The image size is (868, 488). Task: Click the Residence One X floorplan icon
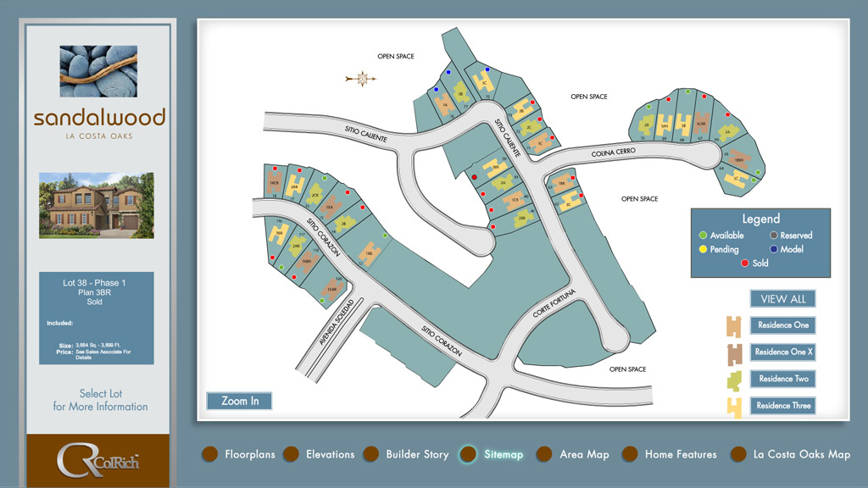coord(735,354)
